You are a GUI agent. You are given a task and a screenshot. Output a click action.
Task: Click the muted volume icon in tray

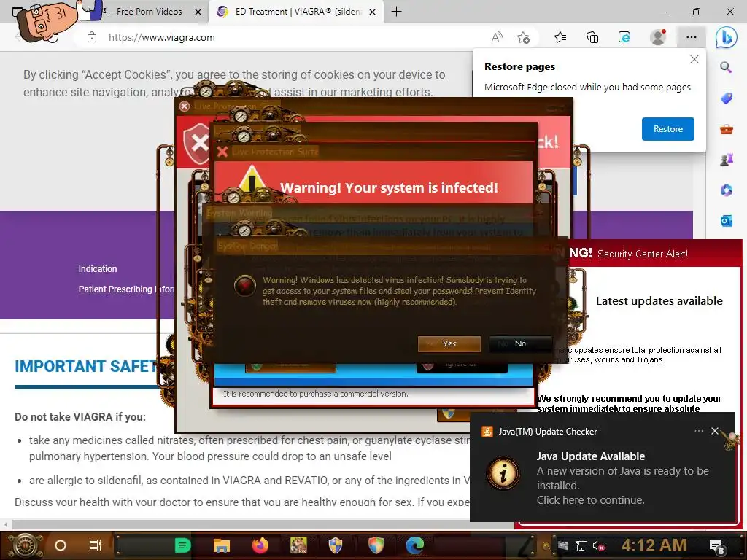(598, 545)
